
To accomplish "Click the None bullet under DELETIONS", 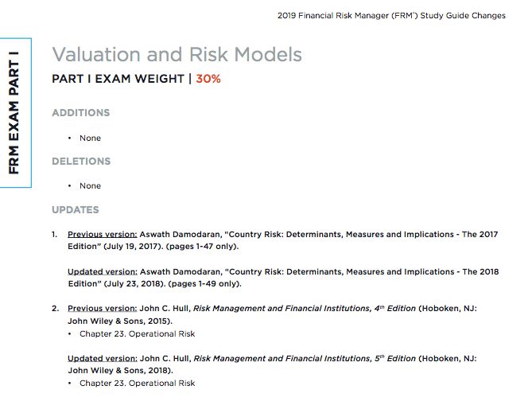I will coord(90,185).
